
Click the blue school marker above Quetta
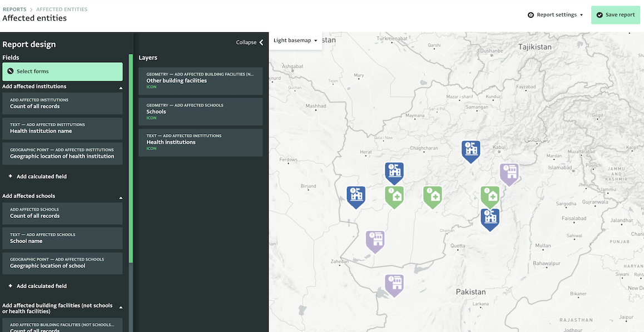(x=490, y=219)
